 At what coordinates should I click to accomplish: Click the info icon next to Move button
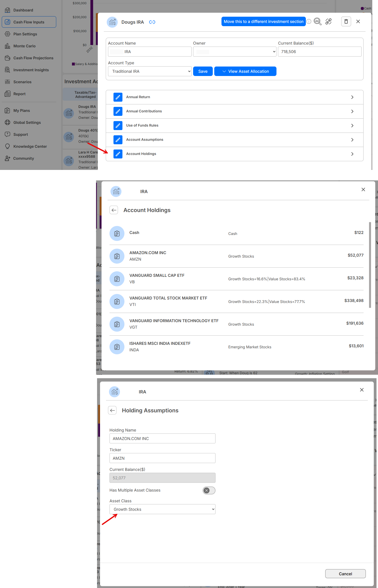click(309, 22)
